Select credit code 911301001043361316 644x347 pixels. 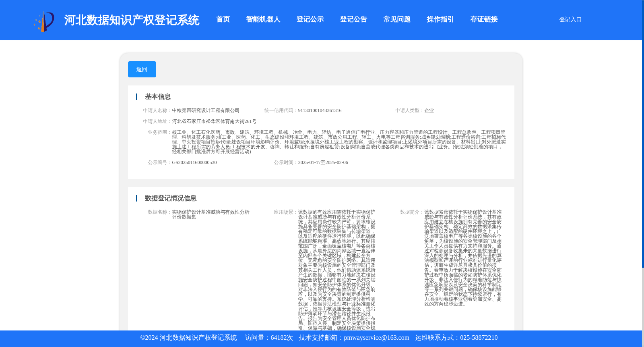(320, 110)
